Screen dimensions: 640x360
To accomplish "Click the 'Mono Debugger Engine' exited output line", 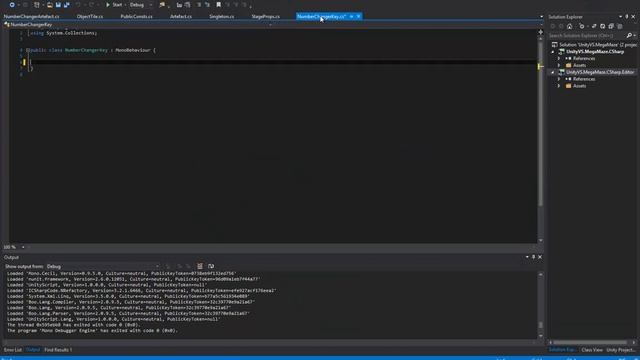I will [92, 331].
